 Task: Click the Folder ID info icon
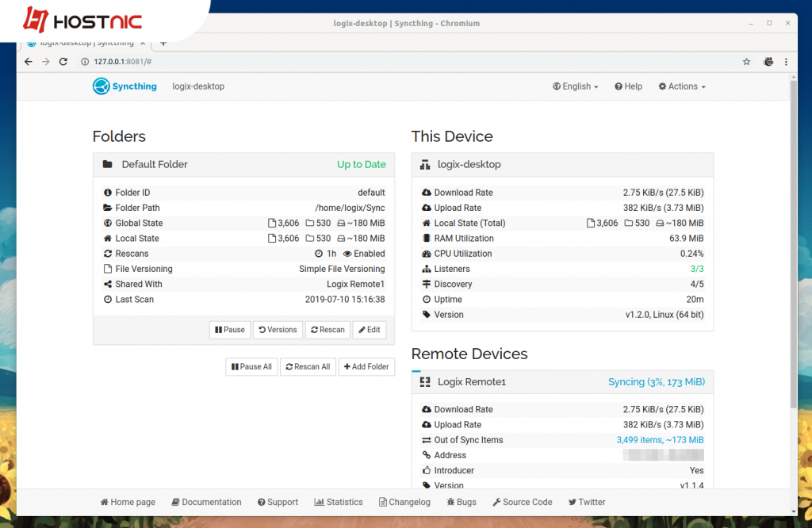pos(108,193)
